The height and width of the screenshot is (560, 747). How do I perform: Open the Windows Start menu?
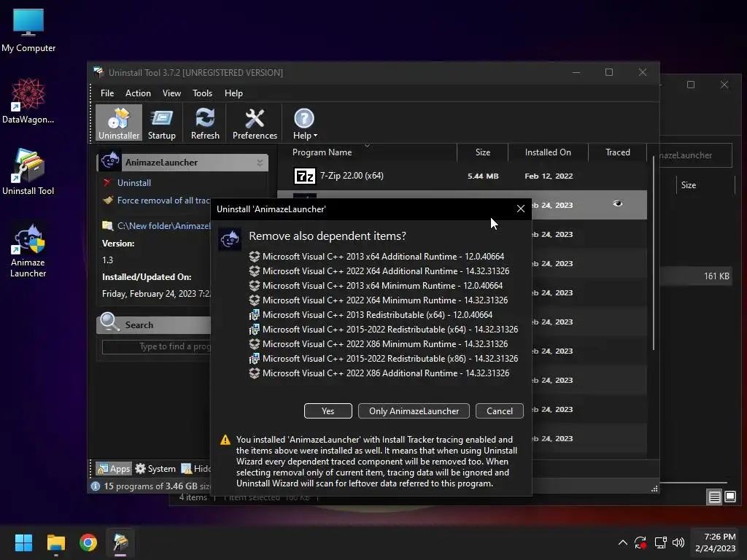[x=23, y=542]
